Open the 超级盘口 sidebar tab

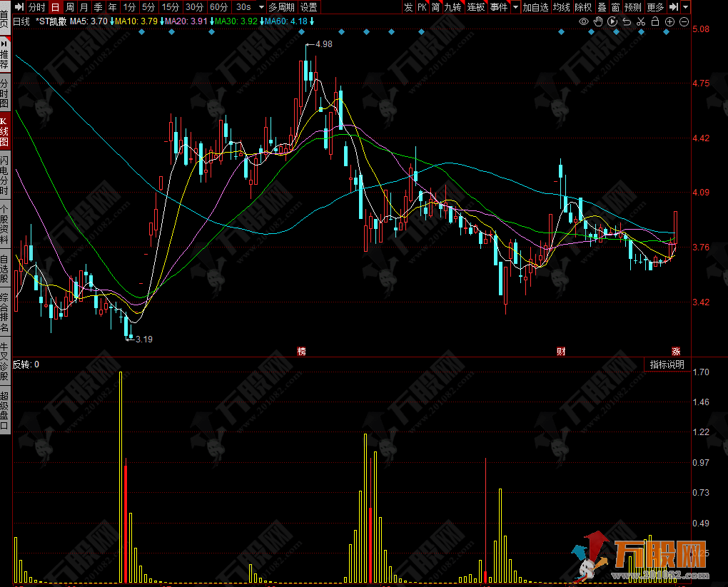coord(4,411)
